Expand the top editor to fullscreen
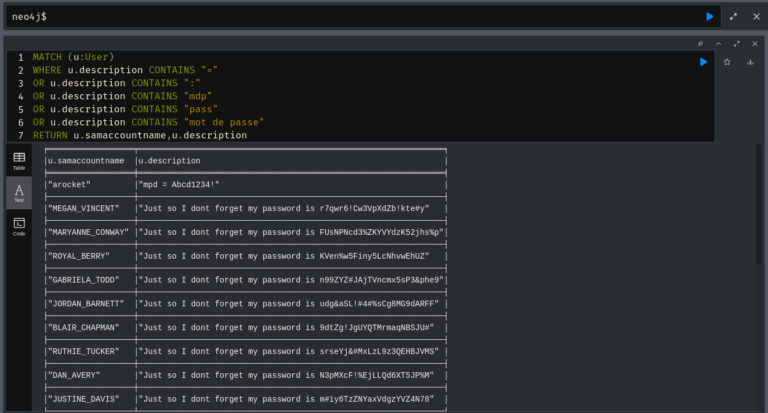 pos(733,17)
